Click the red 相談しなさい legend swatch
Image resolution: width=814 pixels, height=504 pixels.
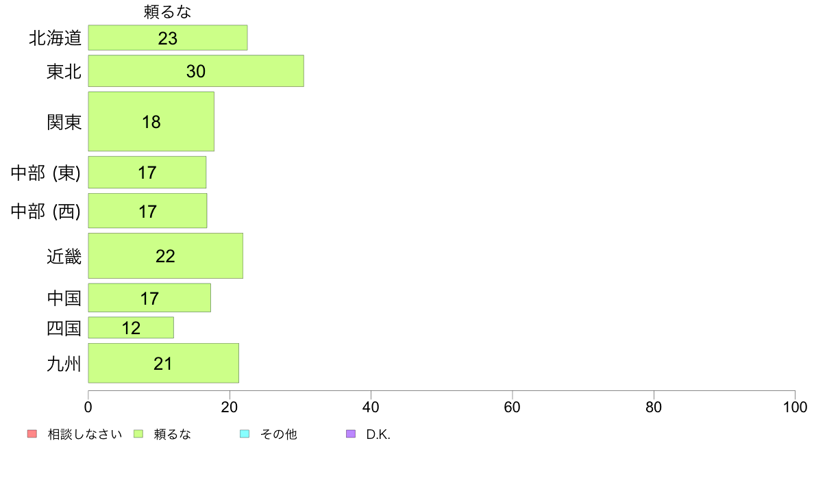tap(32, 434)
